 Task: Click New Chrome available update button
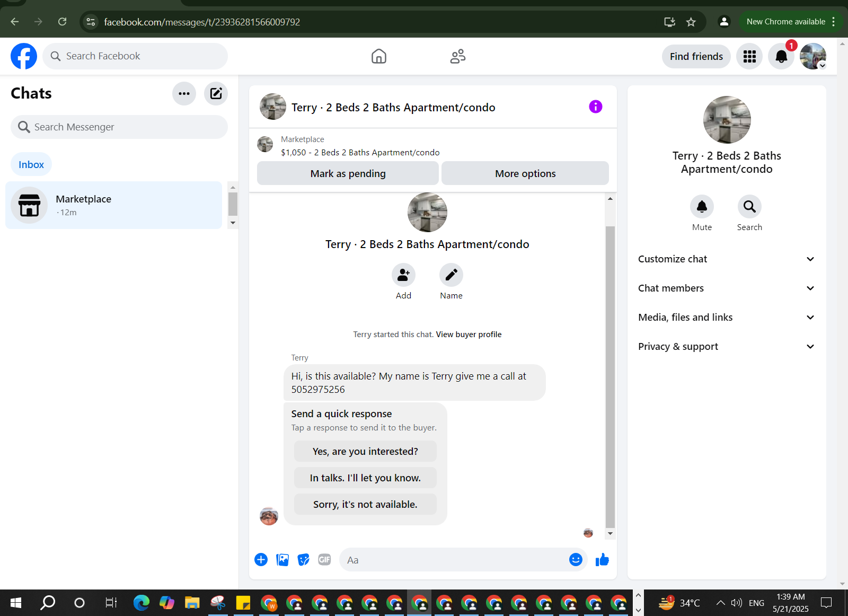pos(790,22)
